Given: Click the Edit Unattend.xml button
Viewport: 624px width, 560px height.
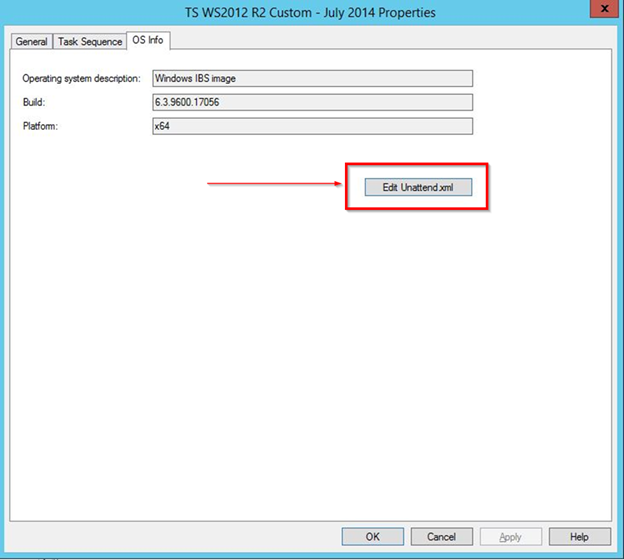Looking at the screenshot, I should pyautogui.click(x=418, y=187).
